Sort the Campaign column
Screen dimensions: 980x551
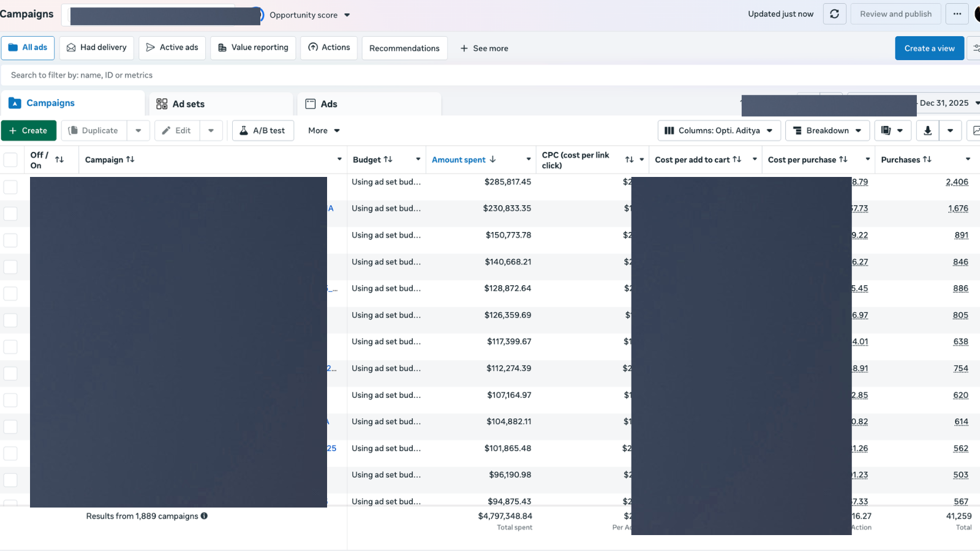pos(130,160)
